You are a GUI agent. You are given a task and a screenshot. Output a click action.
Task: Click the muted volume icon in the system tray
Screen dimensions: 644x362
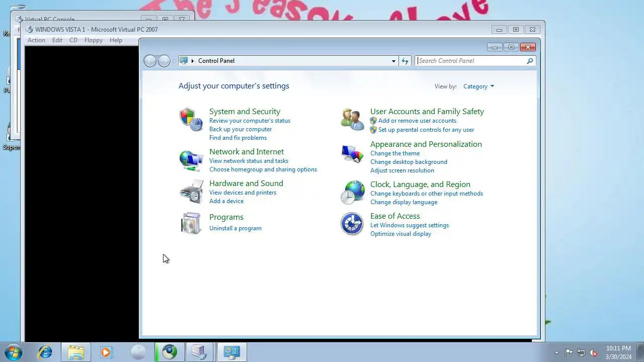pyautogui.click(x=594, y=352)
